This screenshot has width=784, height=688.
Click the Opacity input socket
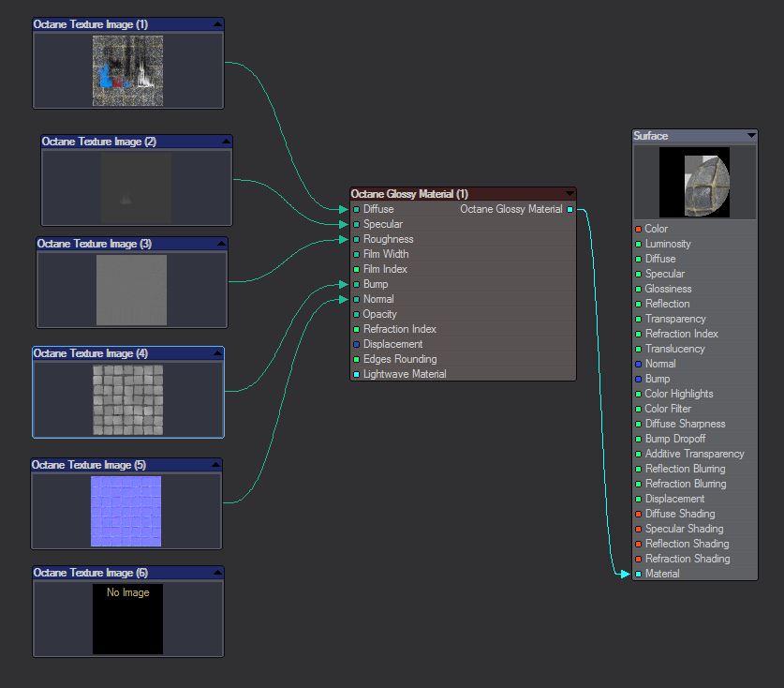(x=357, y=315)
